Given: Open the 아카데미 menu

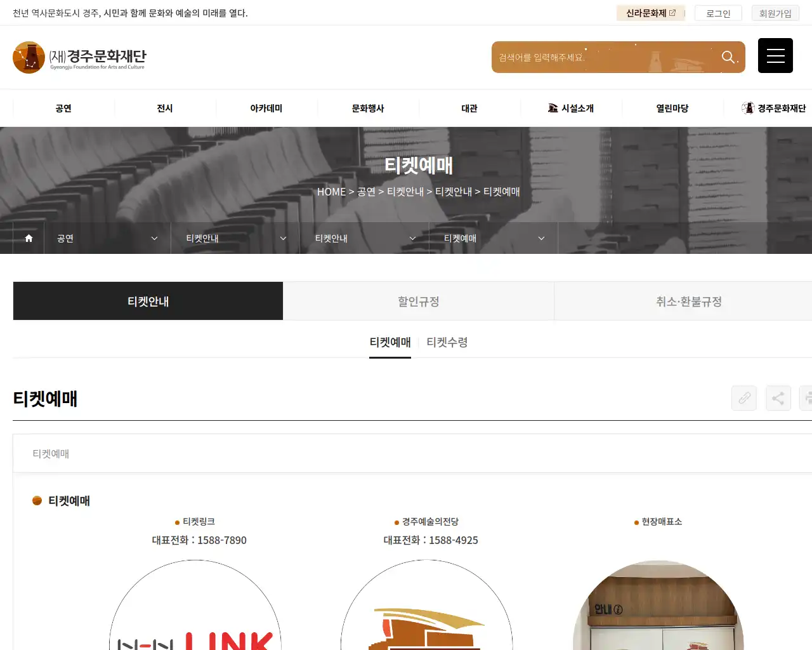Looking at the screenshot, I should click(266, 109).
